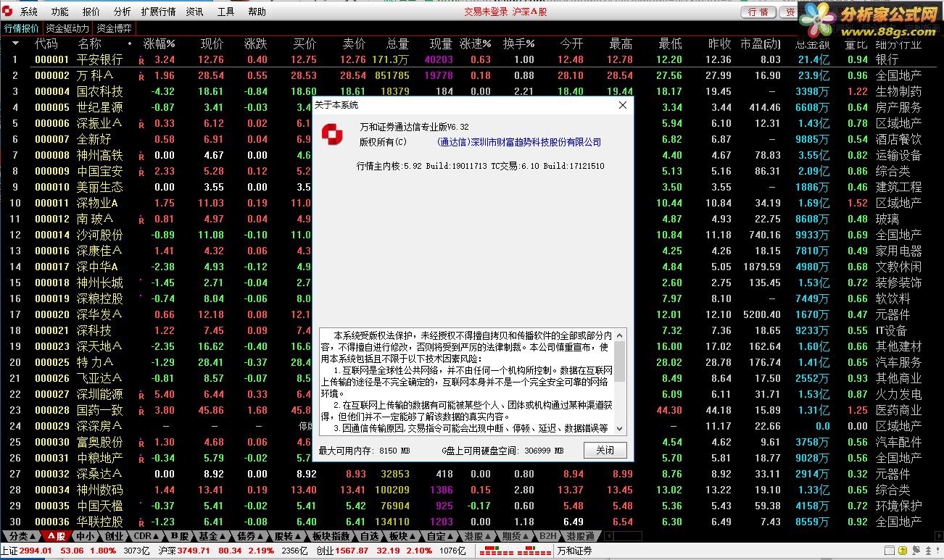Expand the 债券▲ bottom tab menu
Image resolution: width=944 pixels, height=560 pixels.
[251, 536]
